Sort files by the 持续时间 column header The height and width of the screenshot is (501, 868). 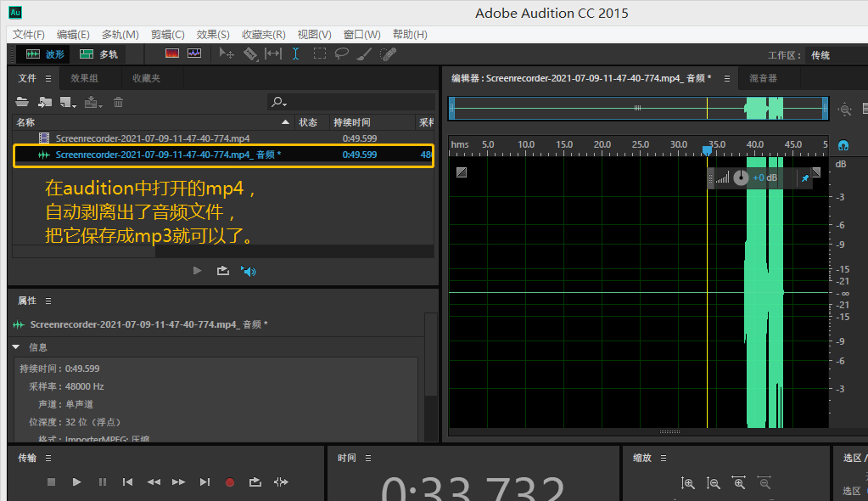click(372, 122)
